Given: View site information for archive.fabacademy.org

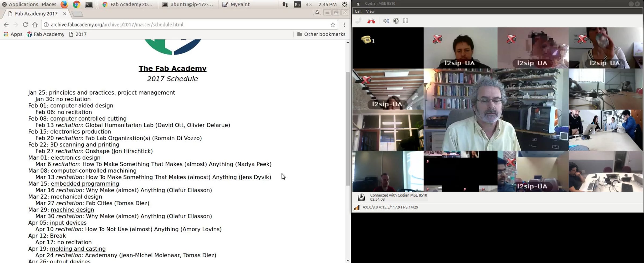Looking at the screenshot, I should [x=46, y=25].
